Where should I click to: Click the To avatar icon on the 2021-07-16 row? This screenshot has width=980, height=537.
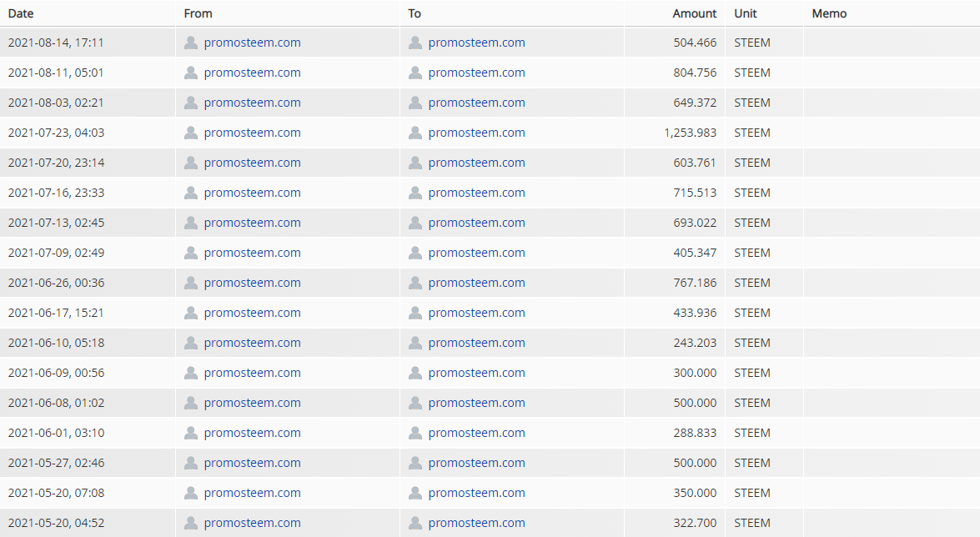coord(415,193)
